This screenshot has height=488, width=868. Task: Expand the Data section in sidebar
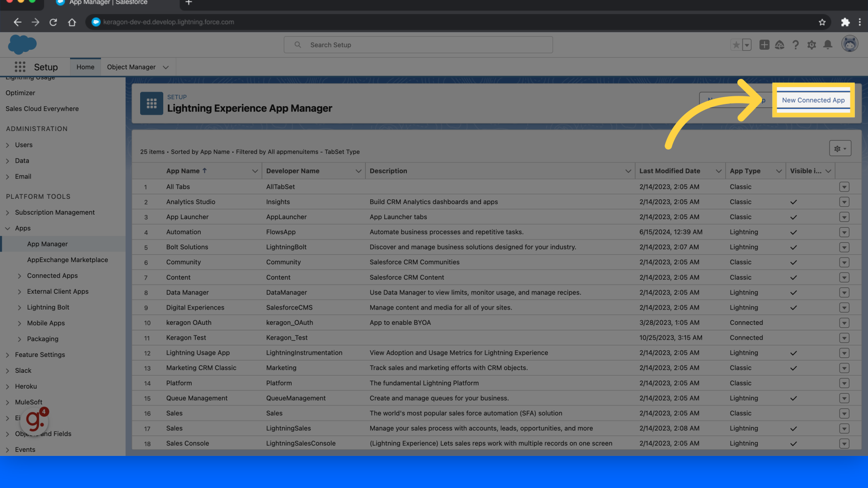8,161
